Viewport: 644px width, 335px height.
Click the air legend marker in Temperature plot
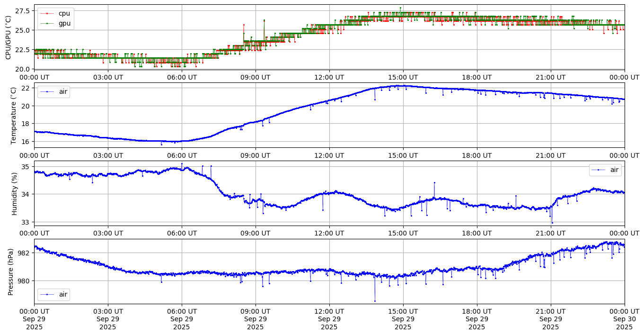[x=47, y=91]
